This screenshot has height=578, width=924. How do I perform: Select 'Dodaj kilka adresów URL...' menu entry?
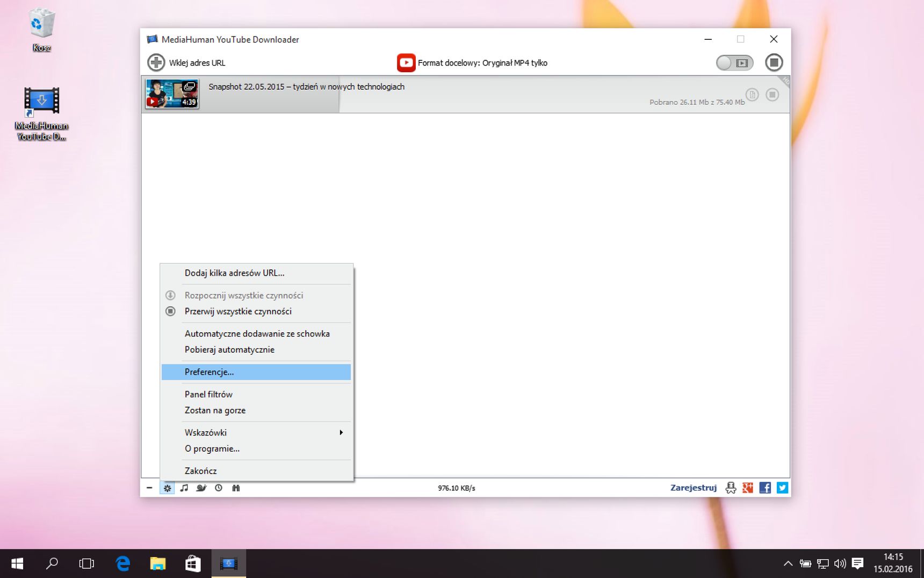pyautogui.click(x=256, y=273)
